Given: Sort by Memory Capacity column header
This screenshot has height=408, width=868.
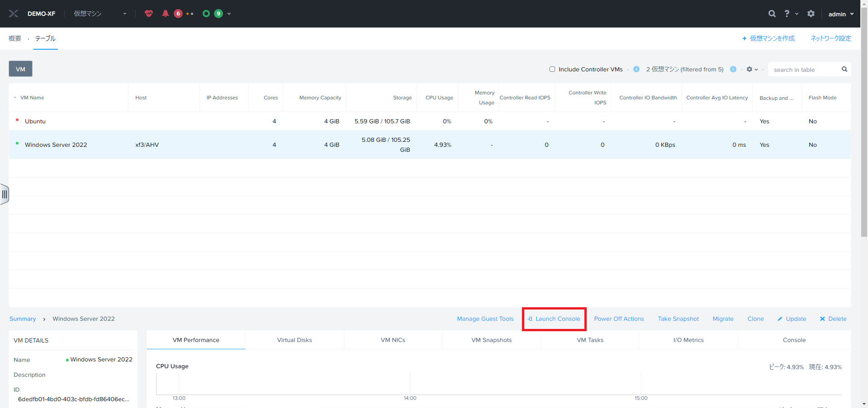Looking at the screenshot, I should 320,98.
